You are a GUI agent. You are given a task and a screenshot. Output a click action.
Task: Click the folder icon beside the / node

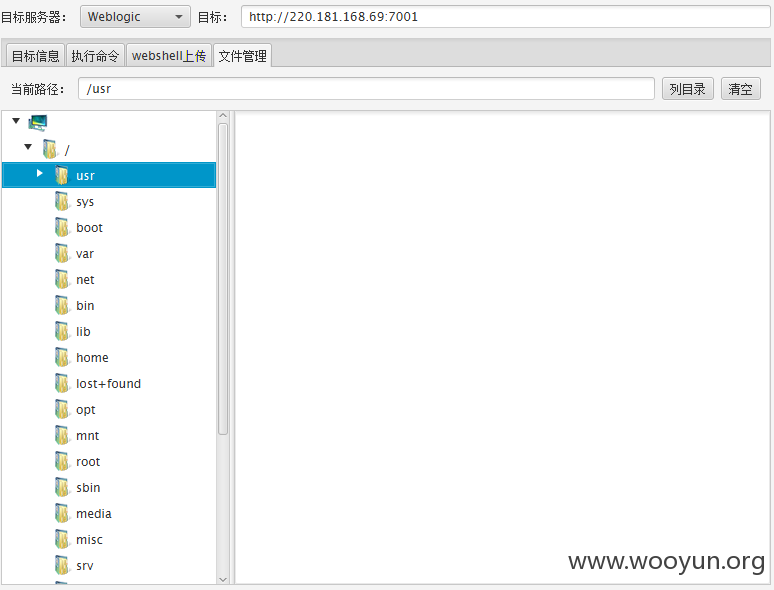pyautogui.click(x=50, y=149)
